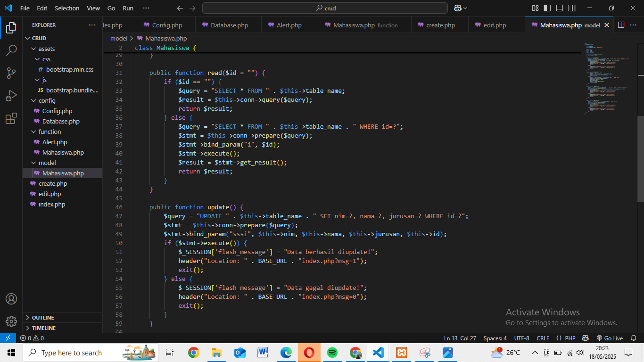Open the Run menu
This screenshot has width=644, height=362.
(x=128, y=8)
